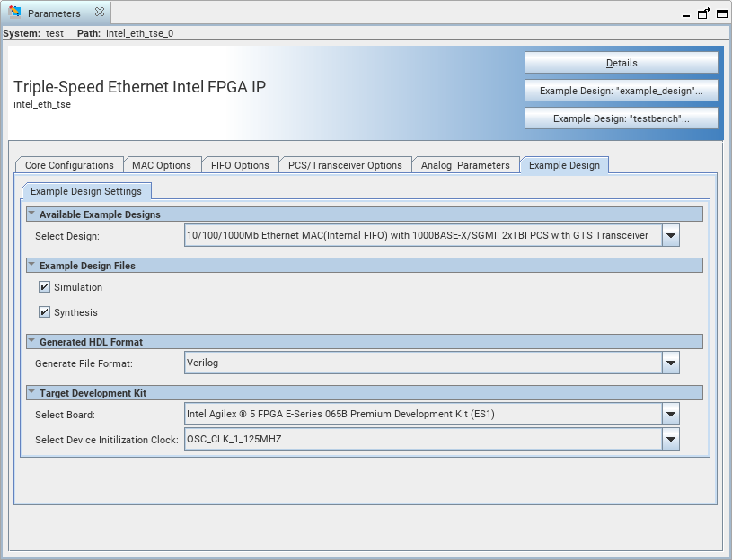Click the "Select Device Initilization Clock:" label
This screenshot has height=560, width=732.
pos(107,440)
